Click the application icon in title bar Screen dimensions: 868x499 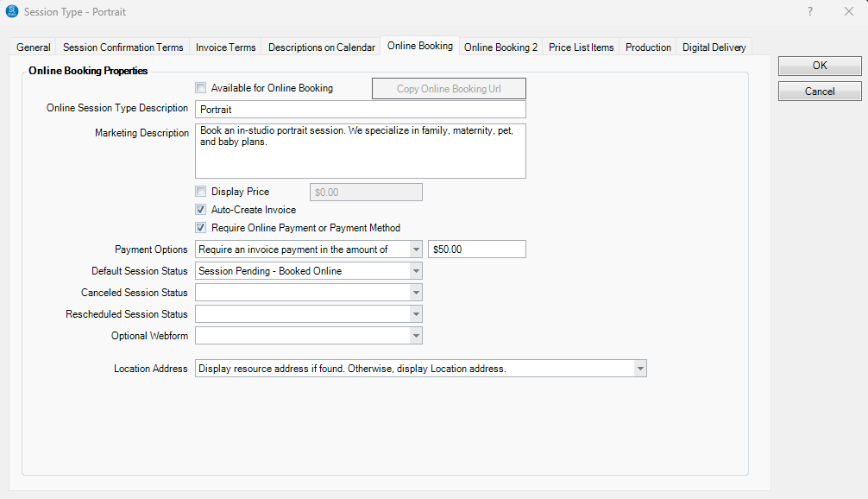(11, 12)
